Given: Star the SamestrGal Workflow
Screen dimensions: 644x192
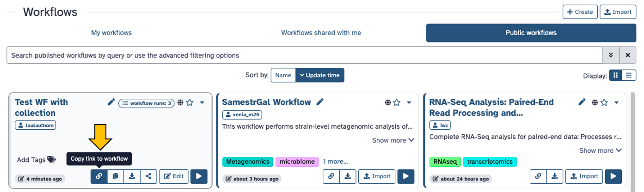Looking at the screenshot, I should [397, 103].
